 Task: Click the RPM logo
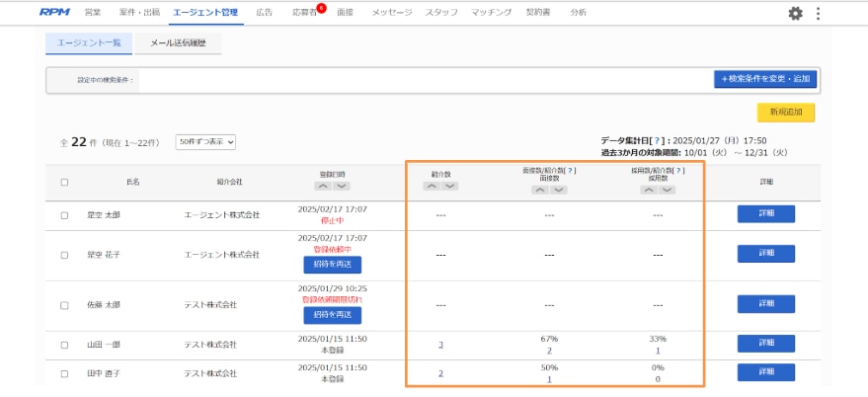coord(54,12)
